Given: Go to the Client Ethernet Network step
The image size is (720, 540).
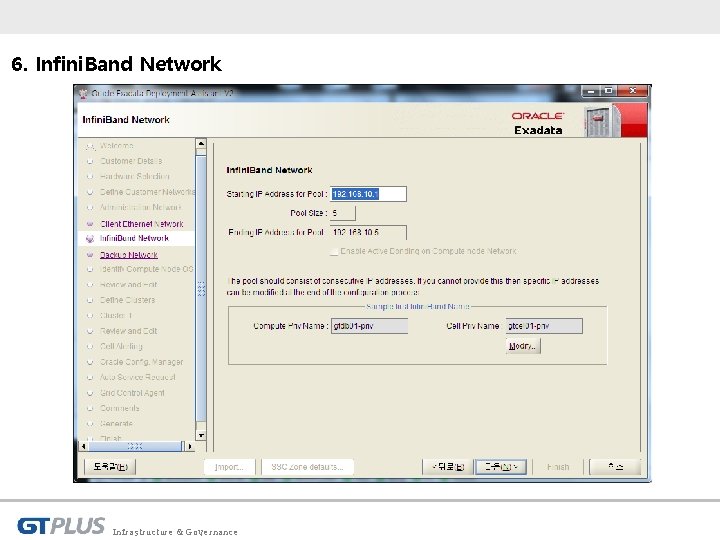Looking at the screenshot, I should 141,224.
